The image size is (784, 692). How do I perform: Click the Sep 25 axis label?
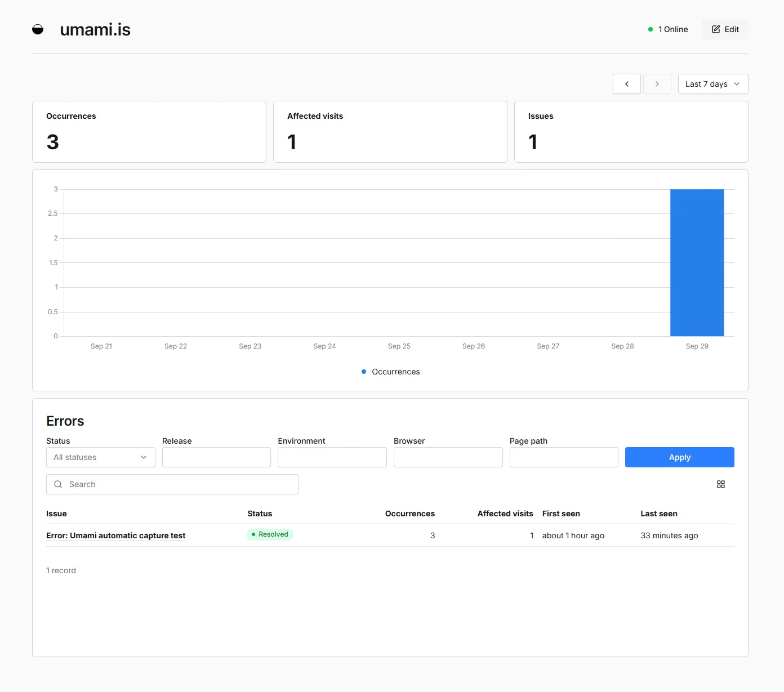tap(399, 346)
